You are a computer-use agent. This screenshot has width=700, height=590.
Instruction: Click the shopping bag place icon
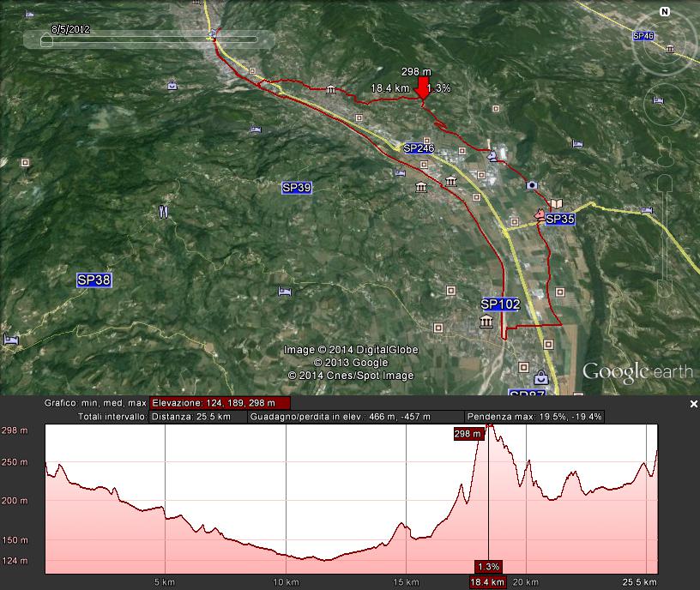540,377
